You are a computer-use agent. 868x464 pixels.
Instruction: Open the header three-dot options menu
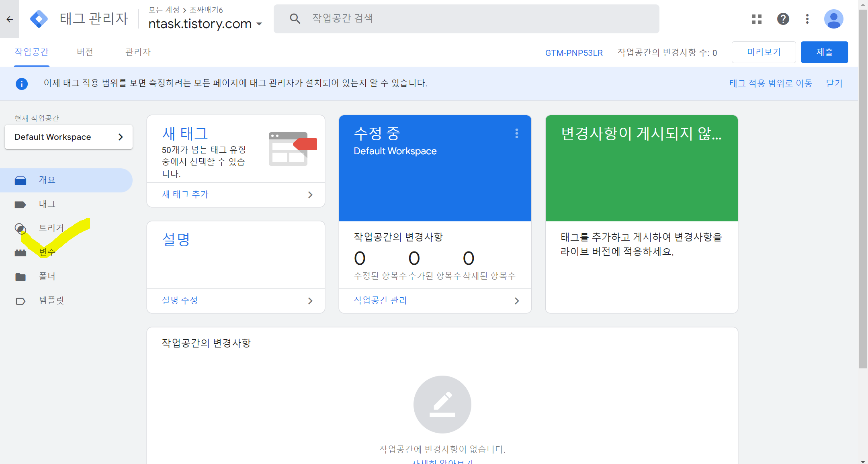tap(807, 19)
